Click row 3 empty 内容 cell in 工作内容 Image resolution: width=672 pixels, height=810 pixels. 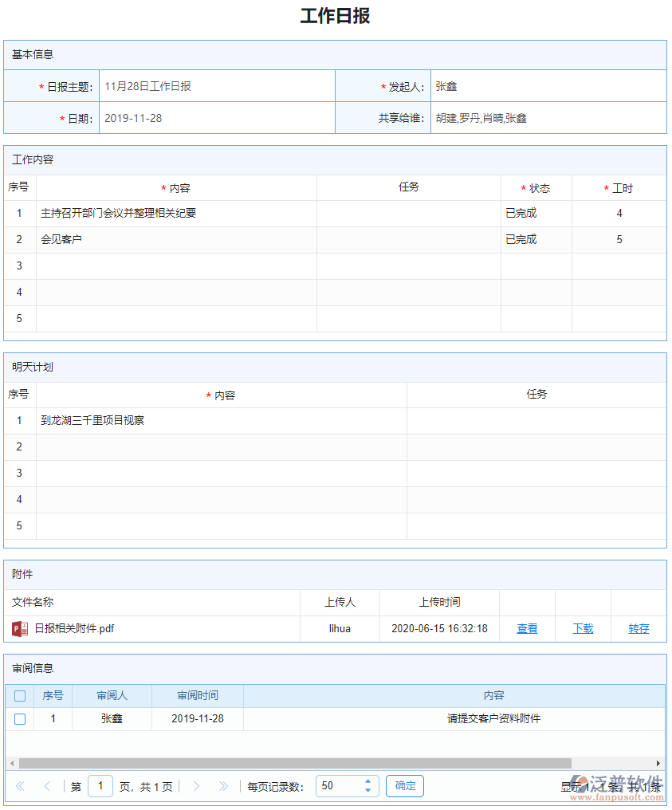tap(175, 265)
